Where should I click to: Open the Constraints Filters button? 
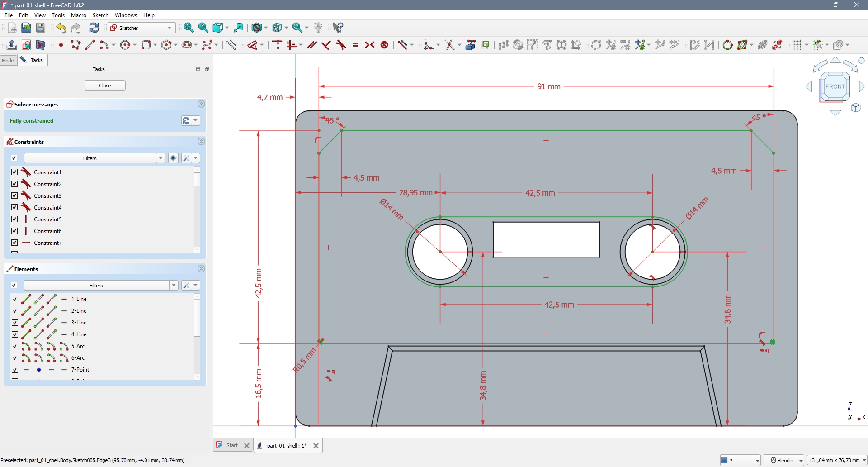pyautogui.click(x=90, y=158)
